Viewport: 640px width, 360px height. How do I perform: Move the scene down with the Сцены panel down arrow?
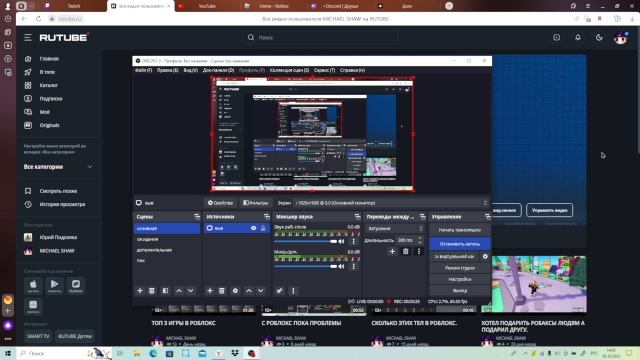(x=191, y=291)
